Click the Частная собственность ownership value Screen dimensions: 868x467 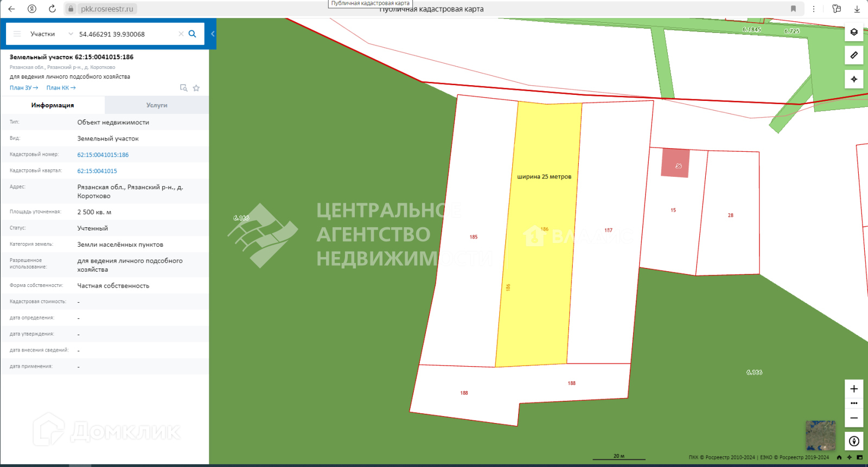pyautogui.click(x=113, y=286)
